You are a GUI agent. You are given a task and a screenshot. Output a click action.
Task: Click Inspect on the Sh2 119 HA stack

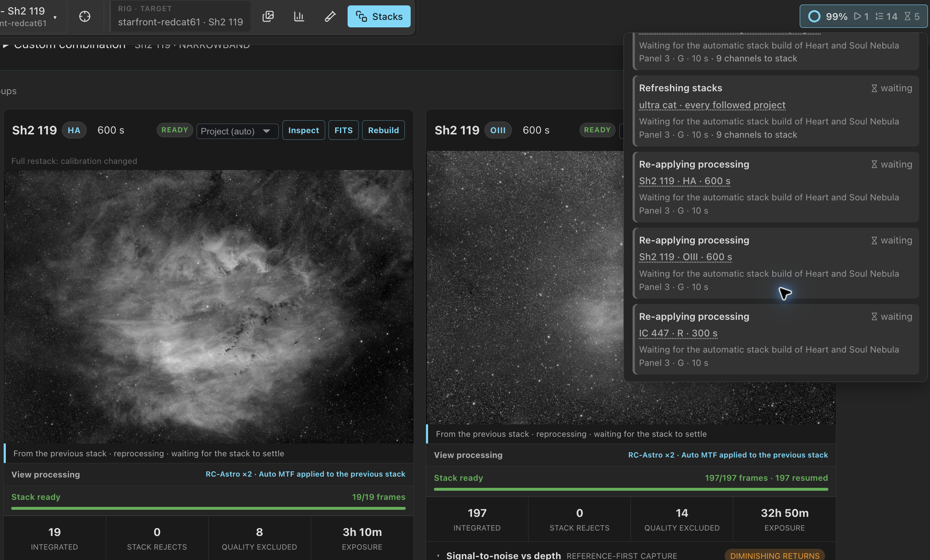coord(304,130)
